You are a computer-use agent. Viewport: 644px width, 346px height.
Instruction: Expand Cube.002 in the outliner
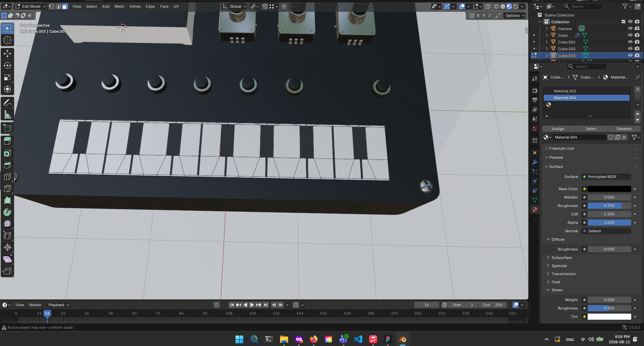547,49
